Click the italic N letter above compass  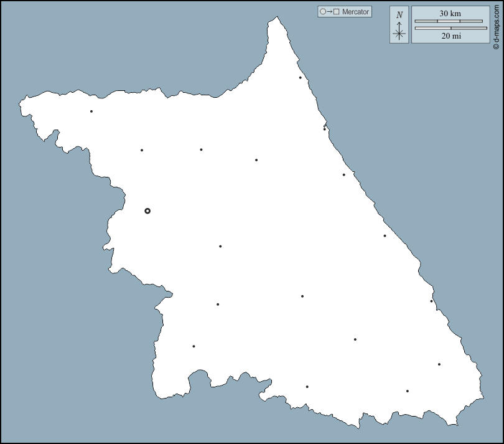pos(399,14)
